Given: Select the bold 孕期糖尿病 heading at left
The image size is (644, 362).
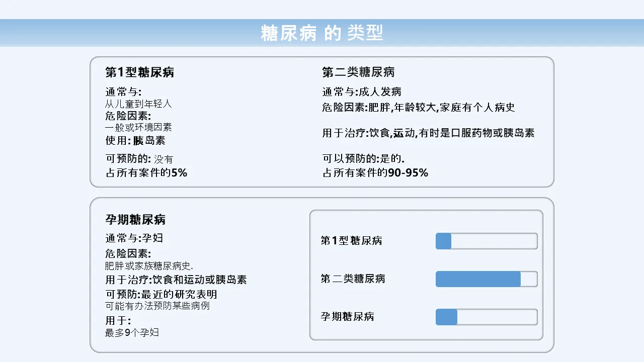Looking at the screenshot, I should click(x=135, y=220).
